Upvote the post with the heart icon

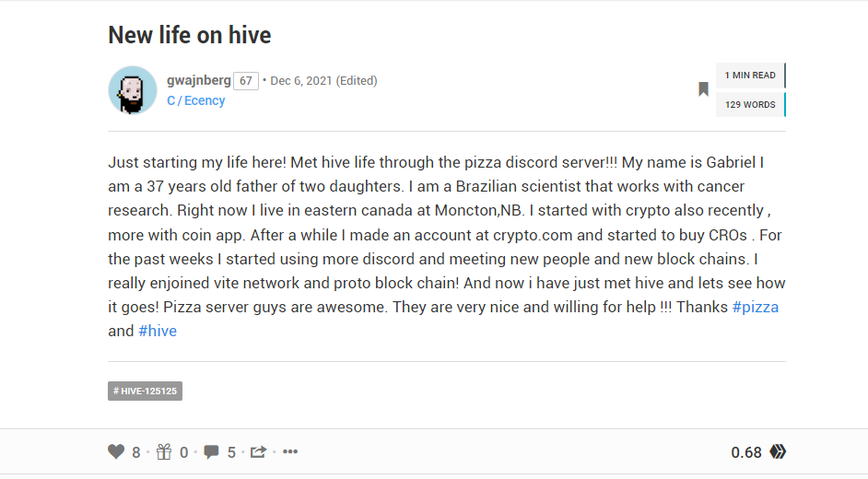point(116,452)
